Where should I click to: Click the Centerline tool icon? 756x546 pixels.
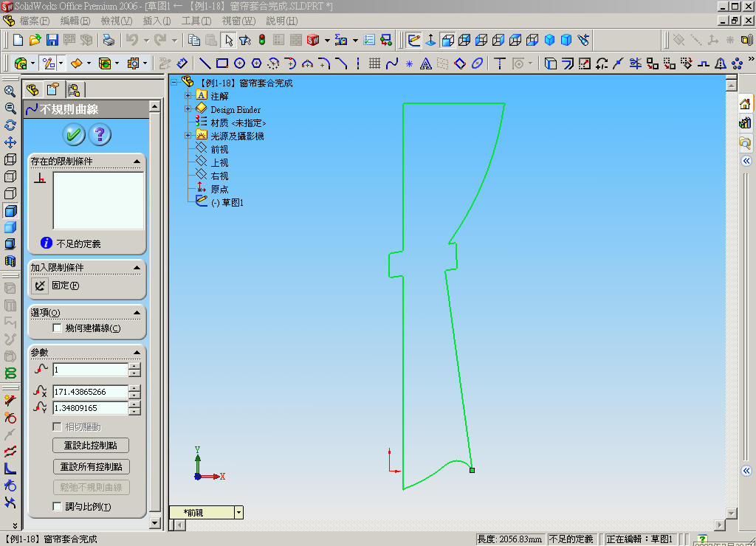(358, 63)
